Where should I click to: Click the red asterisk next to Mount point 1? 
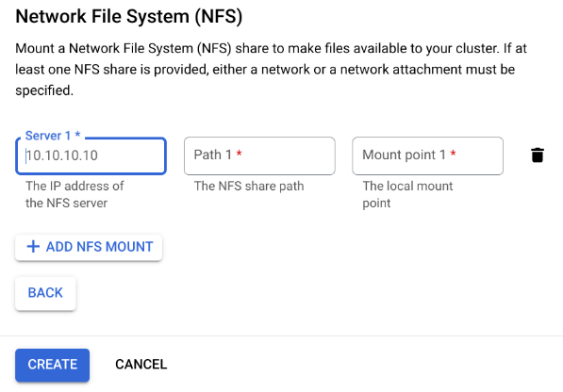coord(453,154)
